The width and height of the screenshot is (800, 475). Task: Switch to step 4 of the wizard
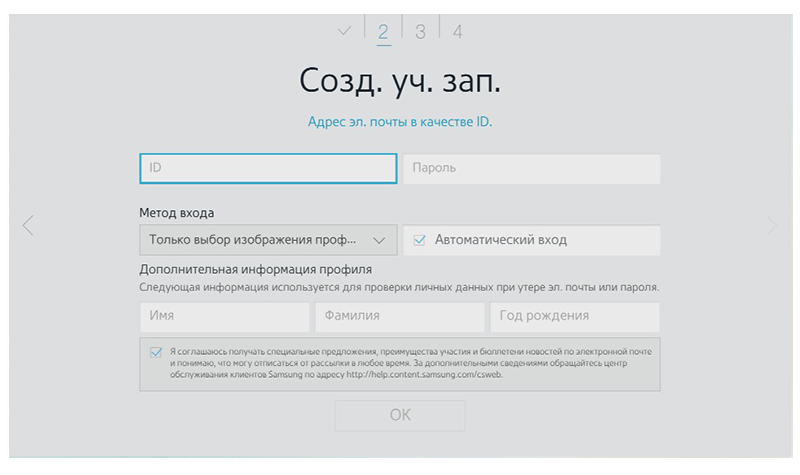coord(457,31)
